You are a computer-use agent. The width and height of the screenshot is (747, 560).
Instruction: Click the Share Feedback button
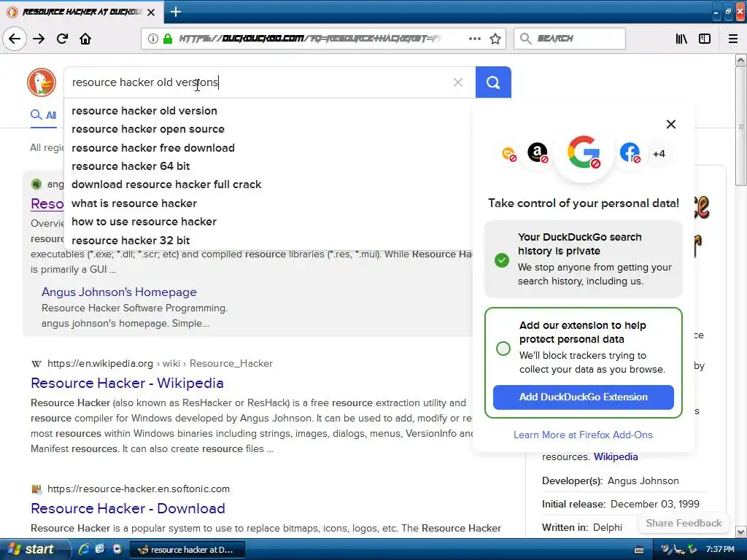click(684, 523)
